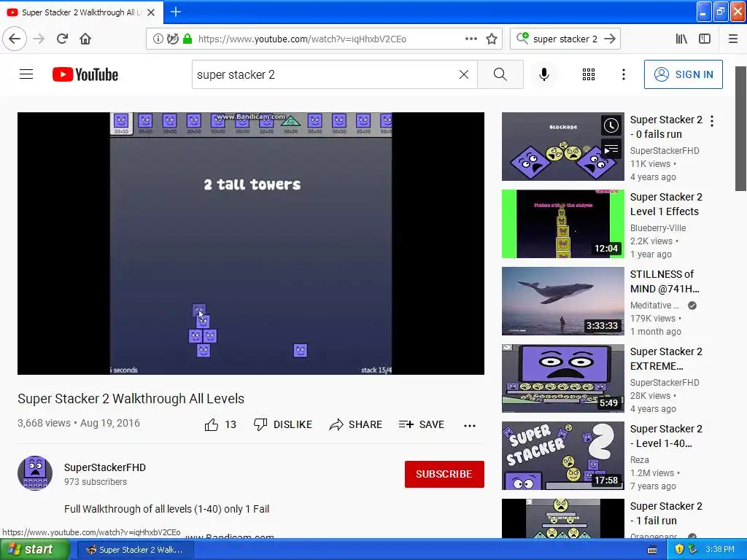This screenshot has width=747, height=560.
Task: Open a new tab with the plus button
Action: point(176,12)
